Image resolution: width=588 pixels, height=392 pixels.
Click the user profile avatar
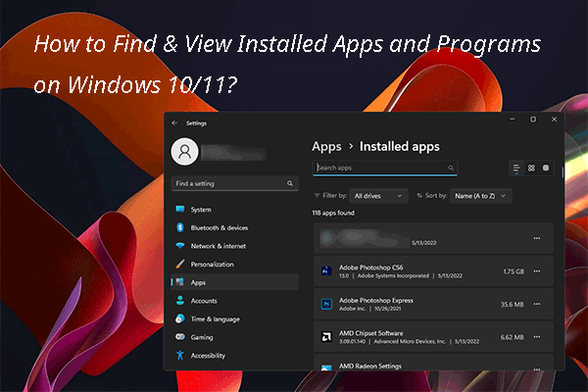tap(184, 151)
